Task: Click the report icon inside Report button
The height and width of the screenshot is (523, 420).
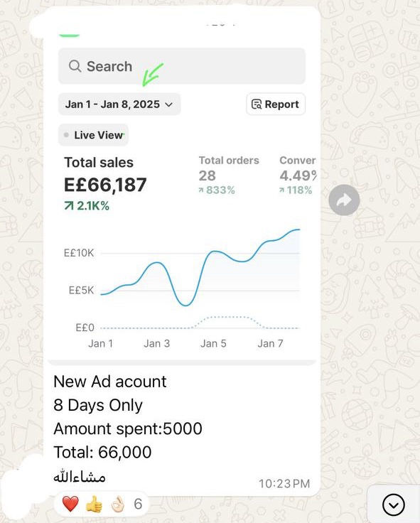Action: pos(257,104)
